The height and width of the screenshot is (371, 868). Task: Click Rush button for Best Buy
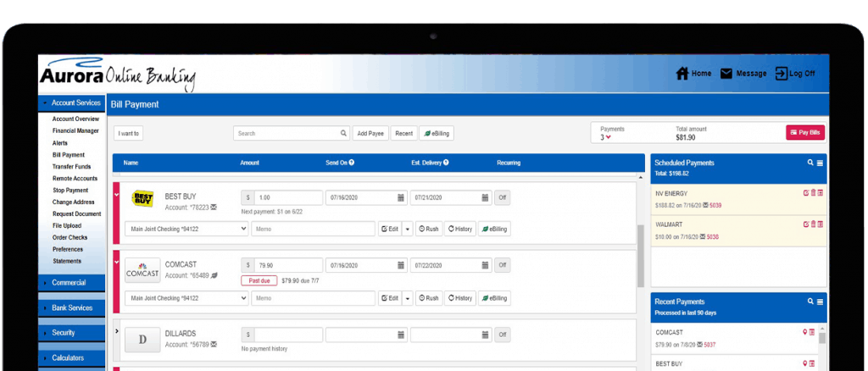[x=429, y=229]
